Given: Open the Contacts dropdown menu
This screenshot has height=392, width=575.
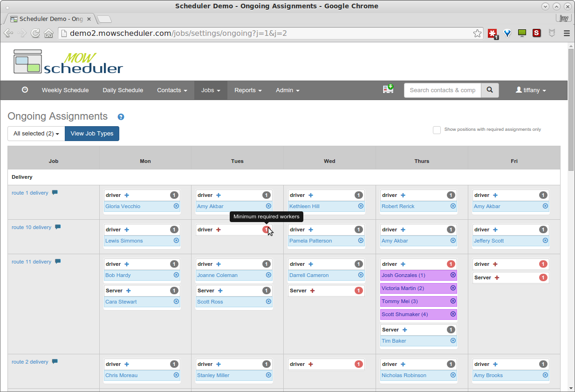Looking at the screenshot, I should pos(172,90).
